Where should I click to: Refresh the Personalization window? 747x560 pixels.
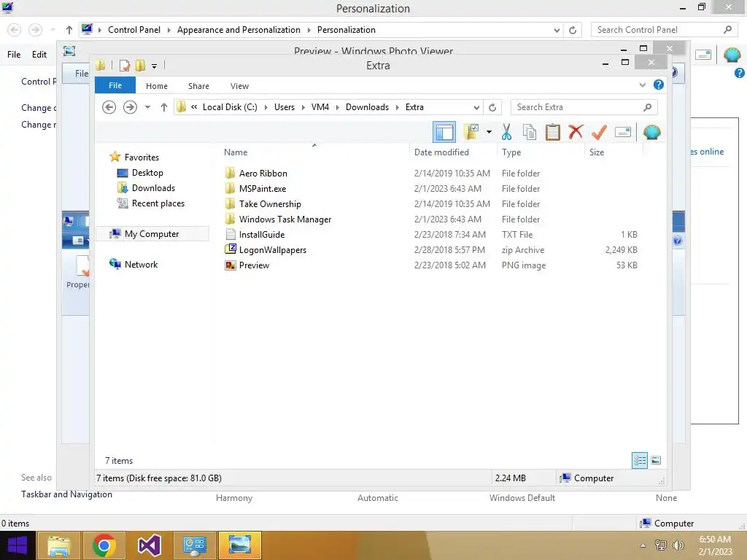(x=573, y=30)
